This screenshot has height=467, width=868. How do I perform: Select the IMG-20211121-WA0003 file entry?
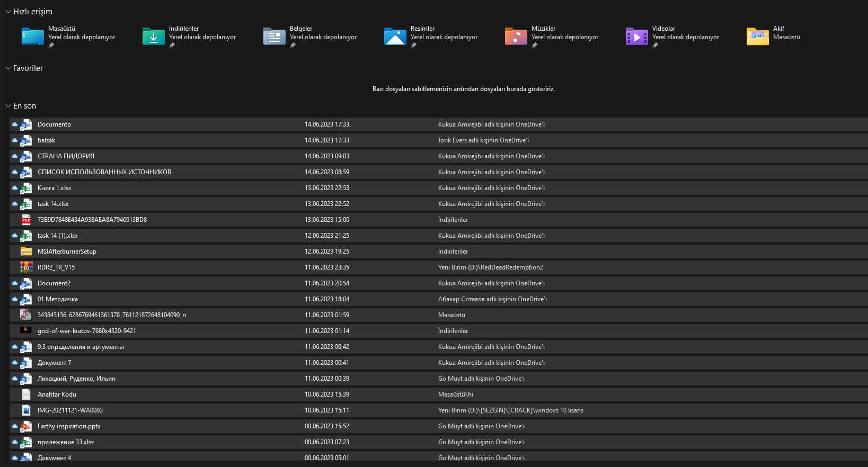[x=70, y=410]
